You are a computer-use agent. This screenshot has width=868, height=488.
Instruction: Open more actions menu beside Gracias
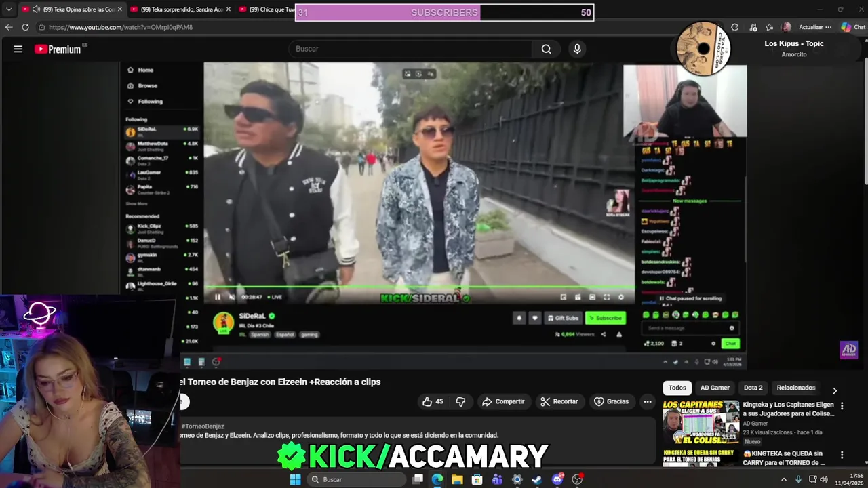click(x=648, y=401)
